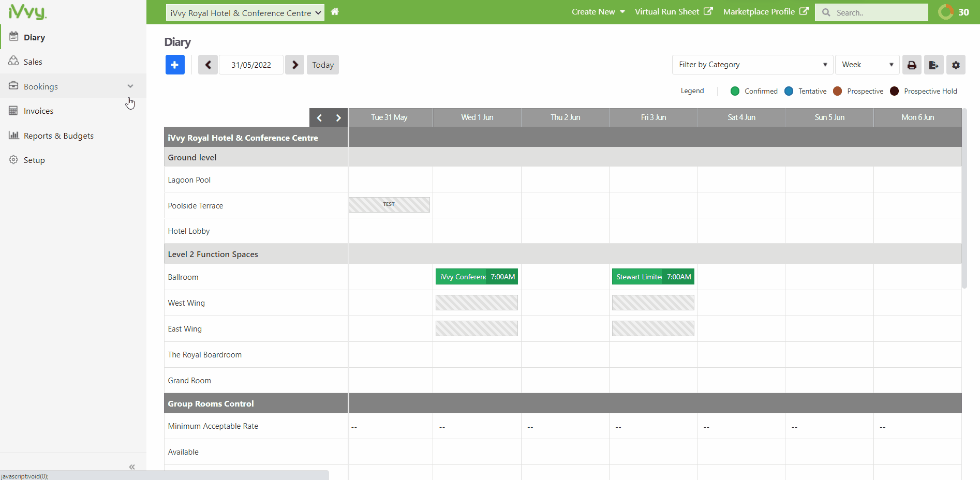Print the diary view
The image size is (980, 480).
[912, 65]
